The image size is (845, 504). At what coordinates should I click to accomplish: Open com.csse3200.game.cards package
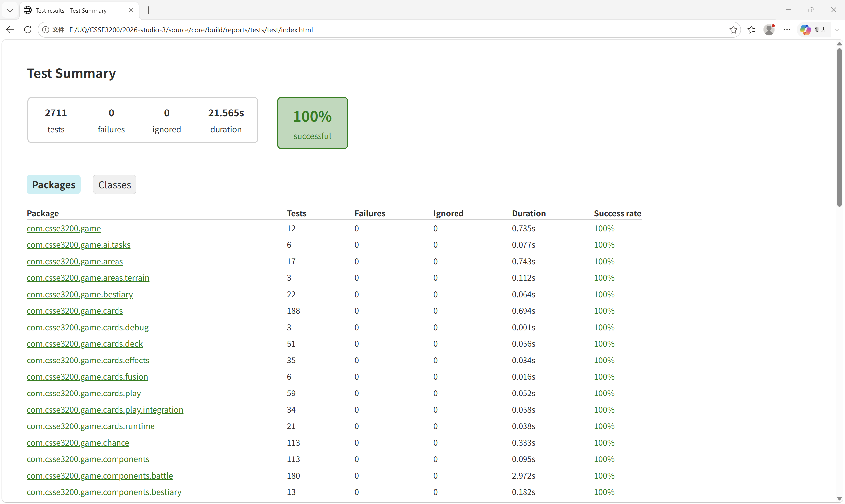[75, 311]
